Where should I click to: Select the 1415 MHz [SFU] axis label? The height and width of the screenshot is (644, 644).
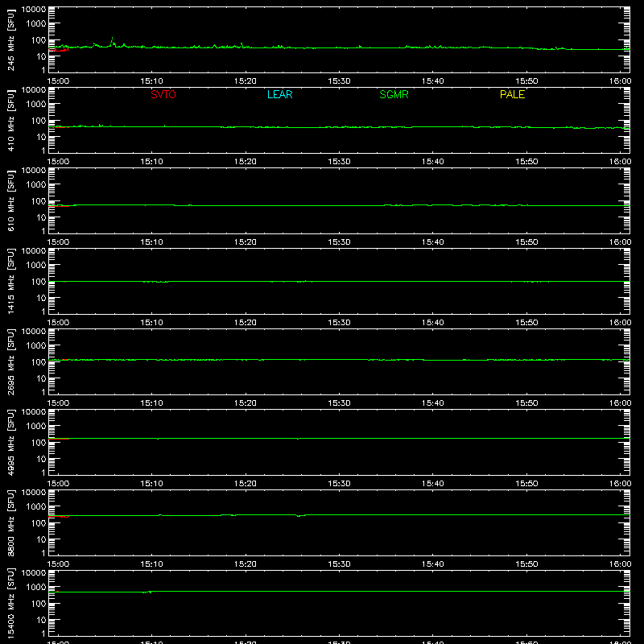[11, 281]
